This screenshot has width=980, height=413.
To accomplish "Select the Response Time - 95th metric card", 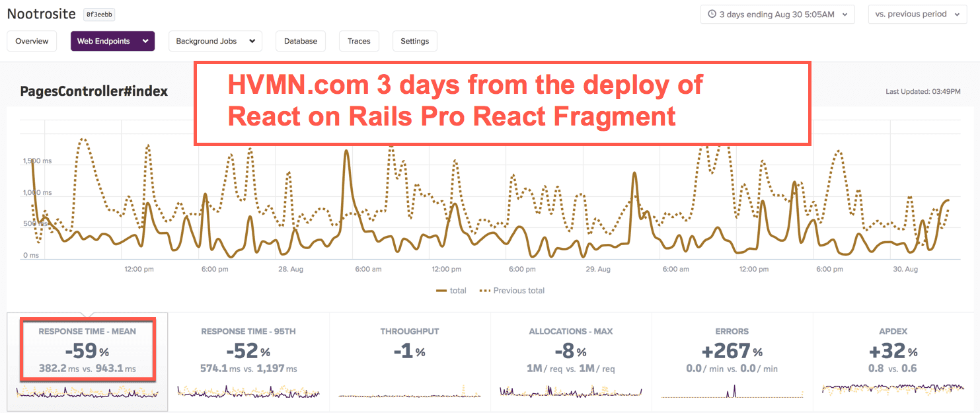I will point(248,350).
